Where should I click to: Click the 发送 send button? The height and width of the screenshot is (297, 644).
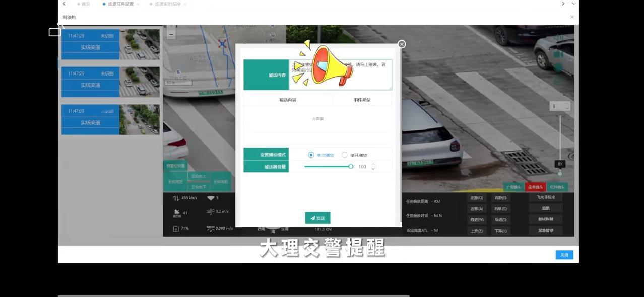pyautogui.click(x=317, y=218)
